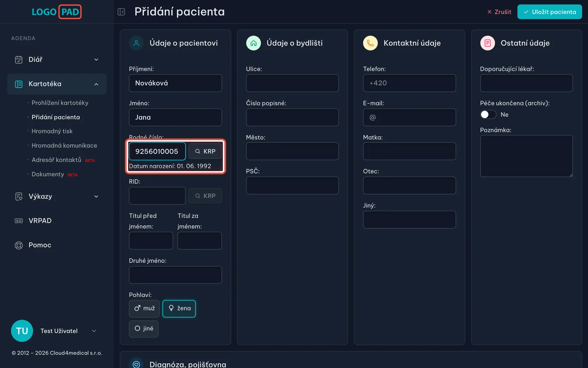The image size is (588, 368).
Task: Click the Výkazy reports icon
Action: pos(19,197)
